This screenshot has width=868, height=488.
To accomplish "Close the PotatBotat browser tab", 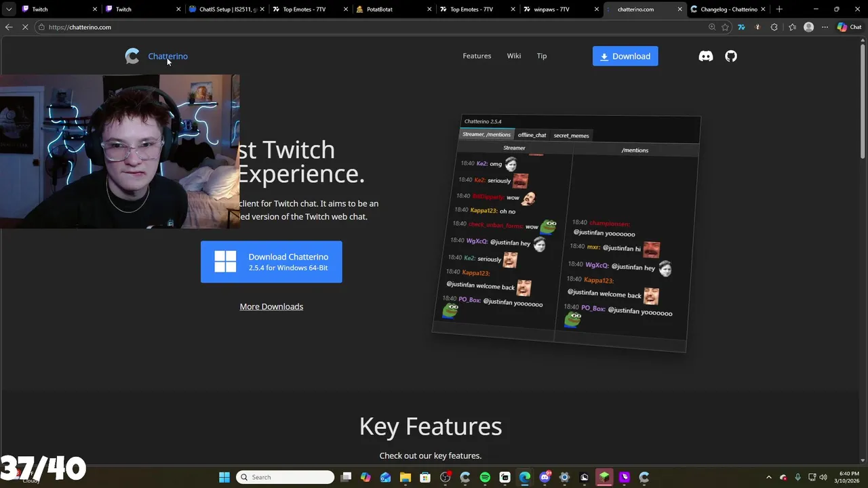I will click(x=430, y=9).
